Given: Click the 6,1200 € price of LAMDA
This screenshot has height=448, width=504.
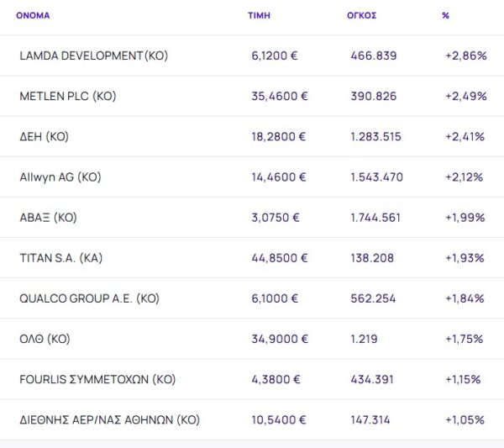Looking at the screenshot, I should pyautogui.click(x=276, y=56).
